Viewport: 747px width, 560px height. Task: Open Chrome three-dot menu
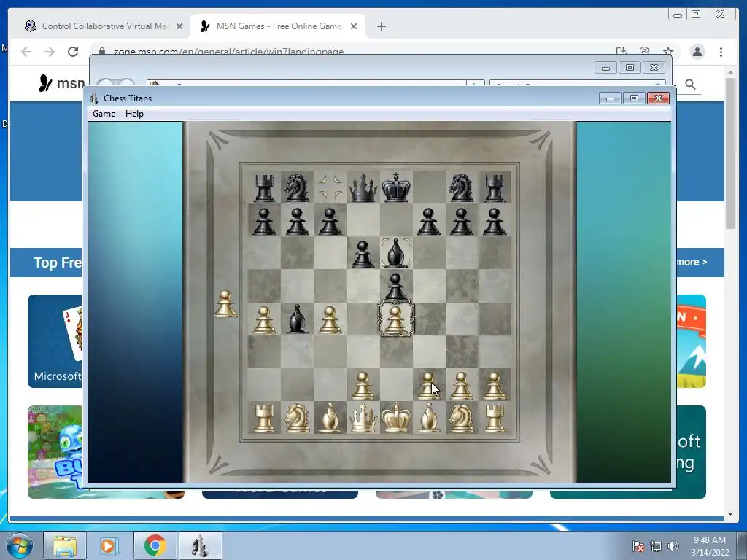click(x=721, y=52)
